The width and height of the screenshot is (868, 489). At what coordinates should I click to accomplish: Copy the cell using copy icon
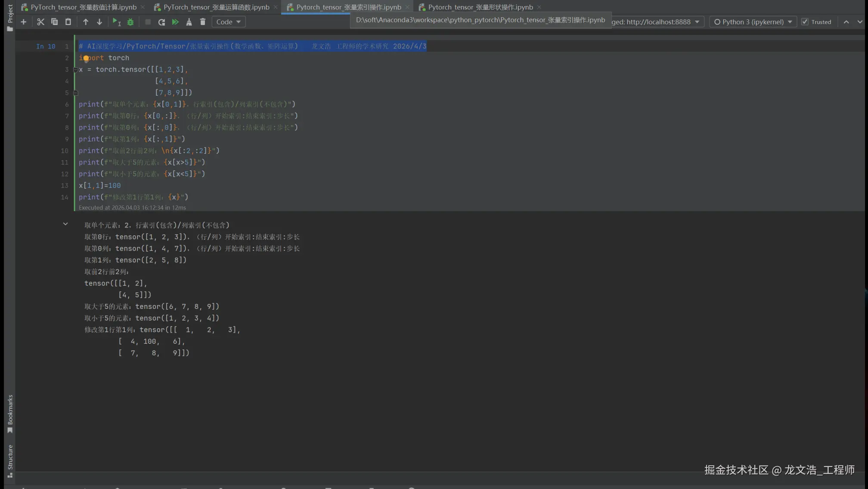tap(54, 22)
